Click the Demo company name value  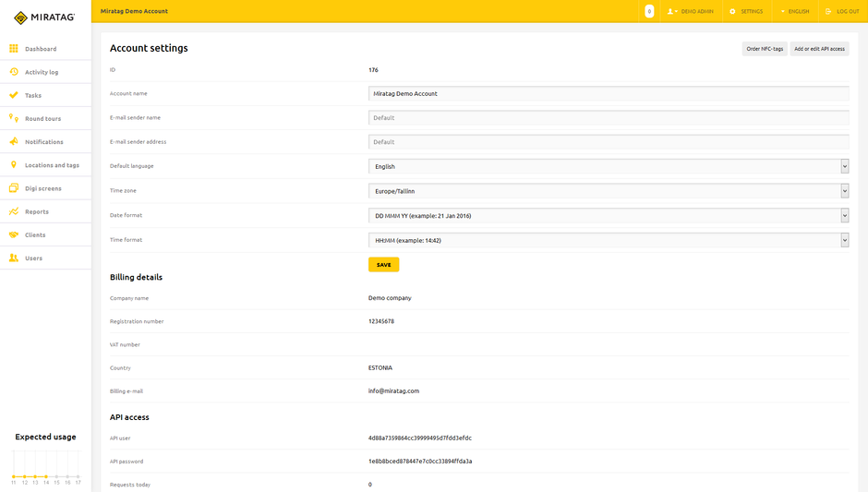point(390,298)
